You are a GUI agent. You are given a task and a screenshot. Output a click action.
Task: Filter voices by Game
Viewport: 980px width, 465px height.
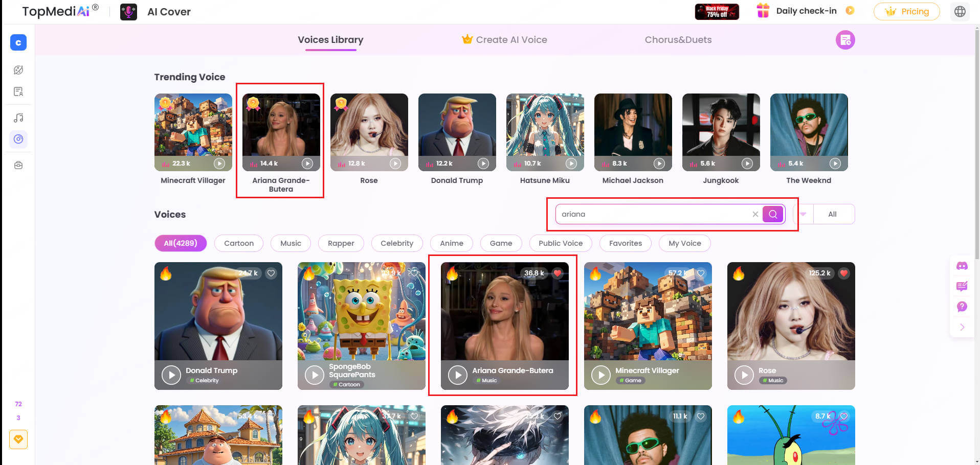[501, 243]
